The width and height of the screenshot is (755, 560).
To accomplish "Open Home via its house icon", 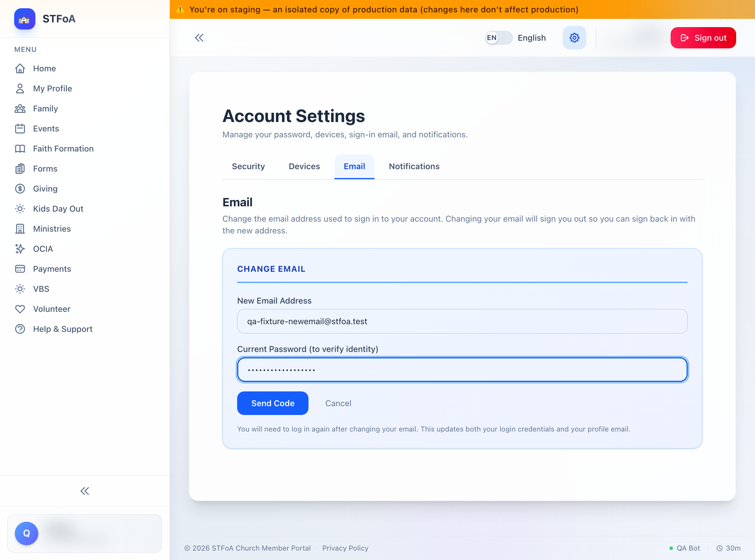I will pyautogui.click(x=20, y=68).
